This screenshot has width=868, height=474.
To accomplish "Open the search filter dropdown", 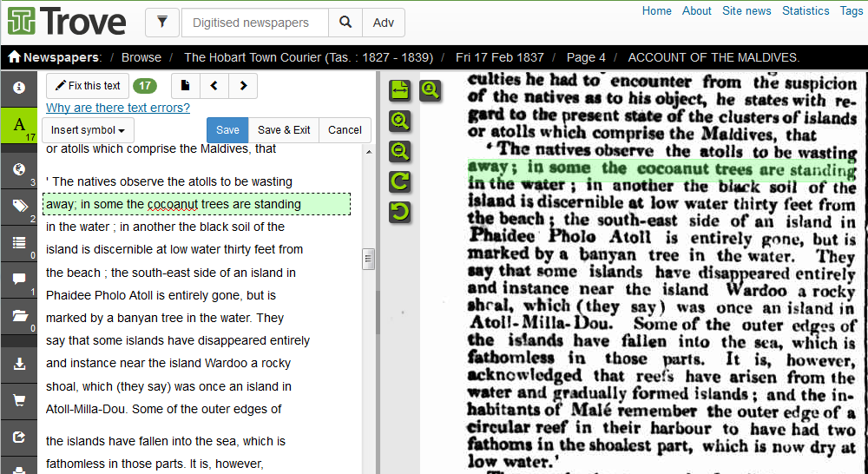I will (162, 23).
